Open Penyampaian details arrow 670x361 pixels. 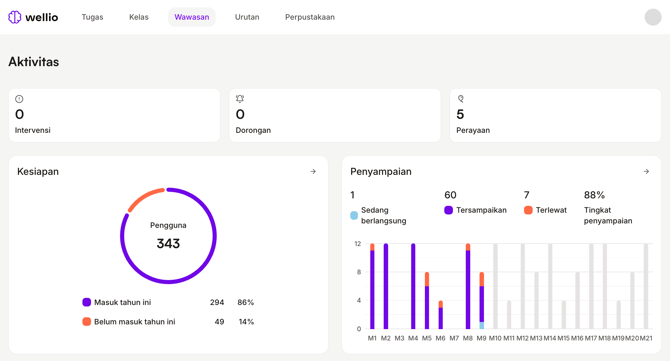[646, 171]
